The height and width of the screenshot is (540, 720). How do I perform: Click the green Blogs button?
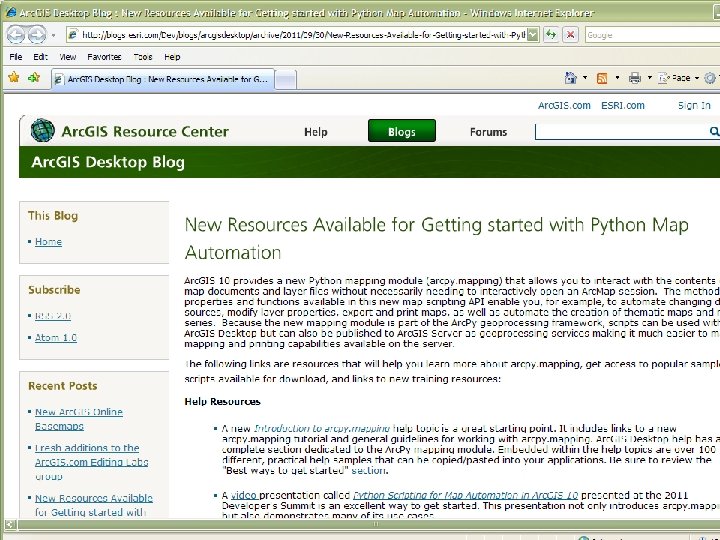pos(402,131)
